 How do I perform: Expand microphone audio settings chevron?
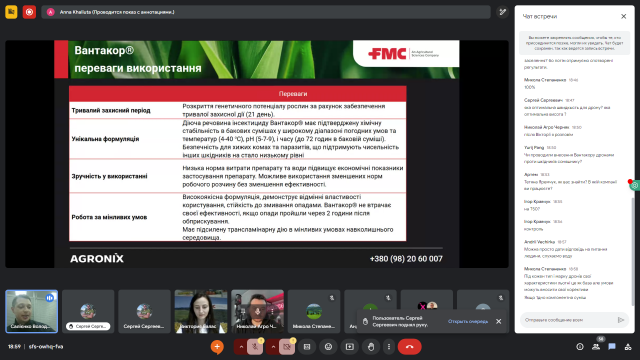point(241,347)
